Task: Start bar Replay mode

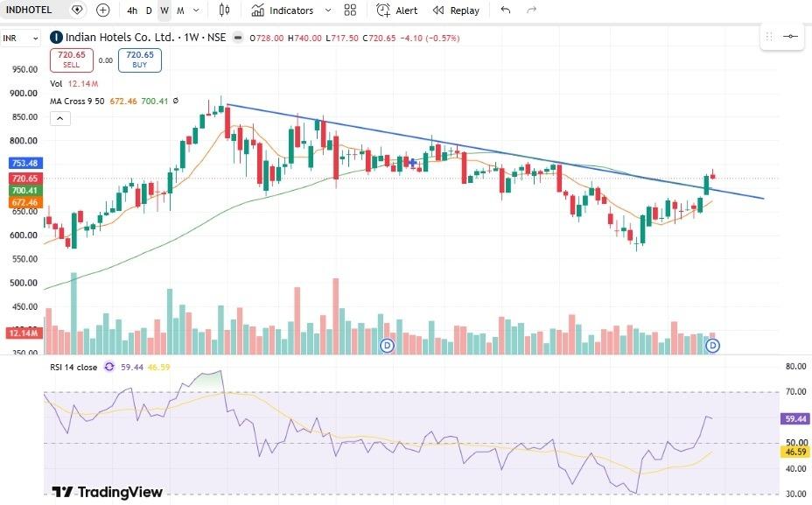Action: pos(456,11)
